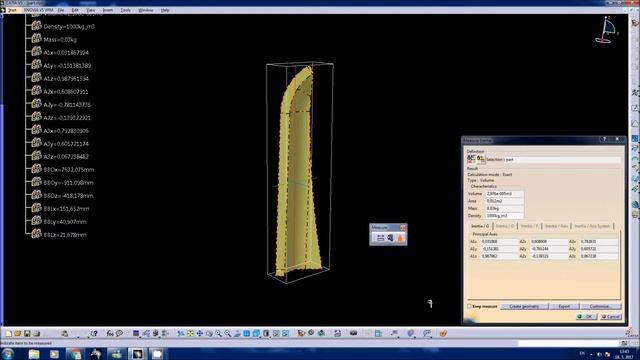Screen dimensions: 640x360
Task: Click the Export button
Action: 564,306
